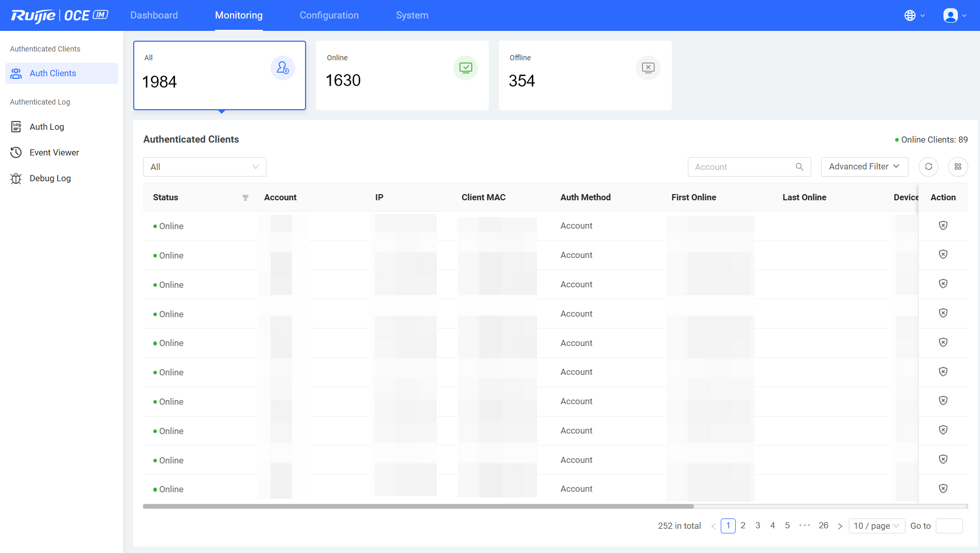The height and width of the screenshot is (553, 980).
Task: Switch to the Configuration tab
Action: (x=329, y=15)
